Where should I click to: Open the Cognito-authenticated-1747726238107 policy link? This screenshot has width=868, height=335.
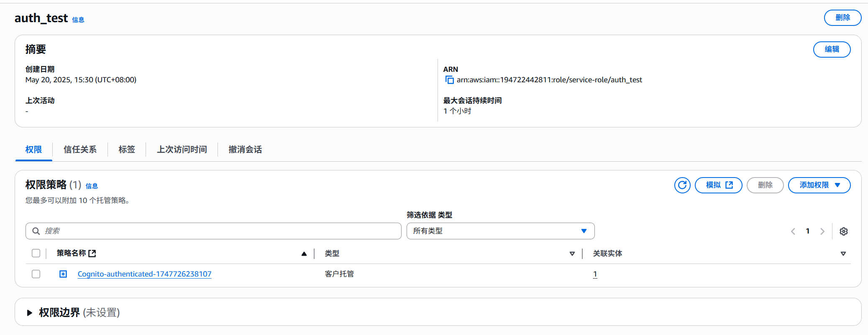click(x=144, y=274)
